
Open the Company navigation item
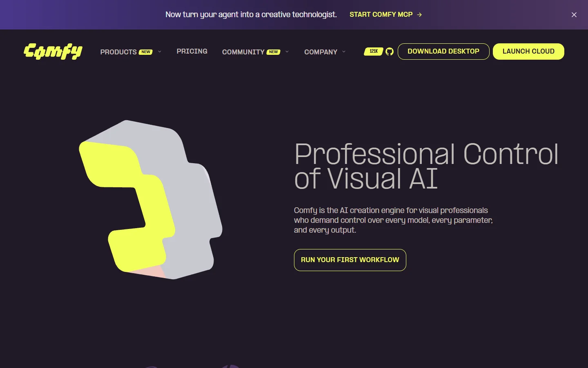click(x=321, y=52)
